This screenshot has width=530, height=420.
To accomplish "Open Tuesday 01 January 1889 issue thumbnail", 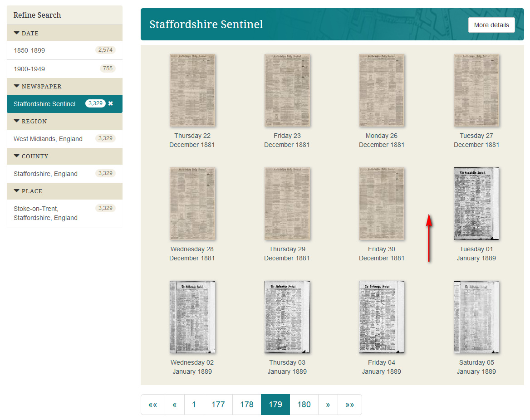I will [476, 204].
